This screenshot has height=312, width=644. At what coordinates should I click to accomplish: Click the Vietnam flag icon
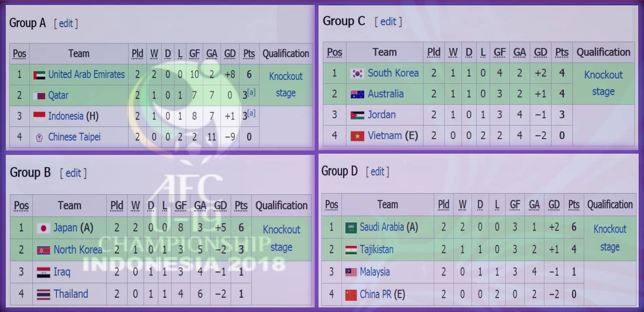[357, 136]
